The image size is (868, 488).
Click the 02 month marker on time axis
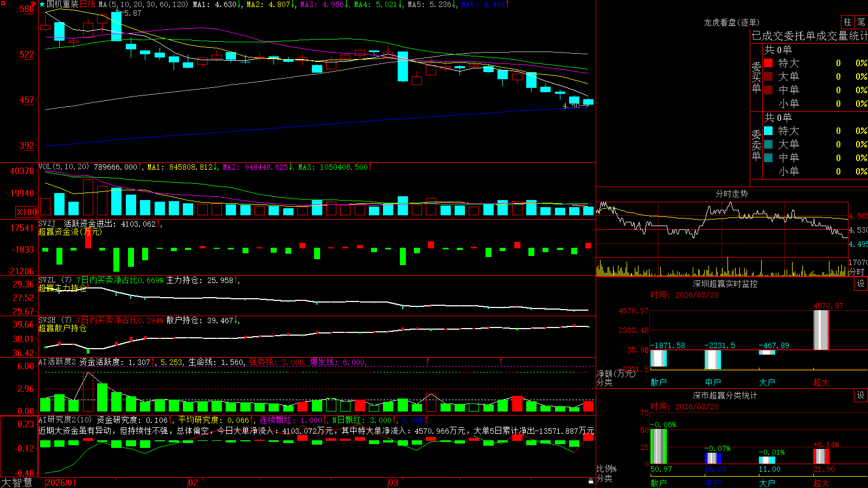tap(193, 483)
